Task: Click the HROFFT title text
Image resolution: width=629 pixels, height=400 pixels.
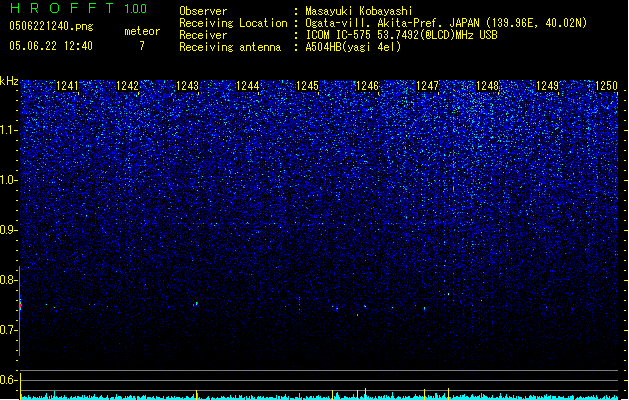Action: tap(61, 8)
